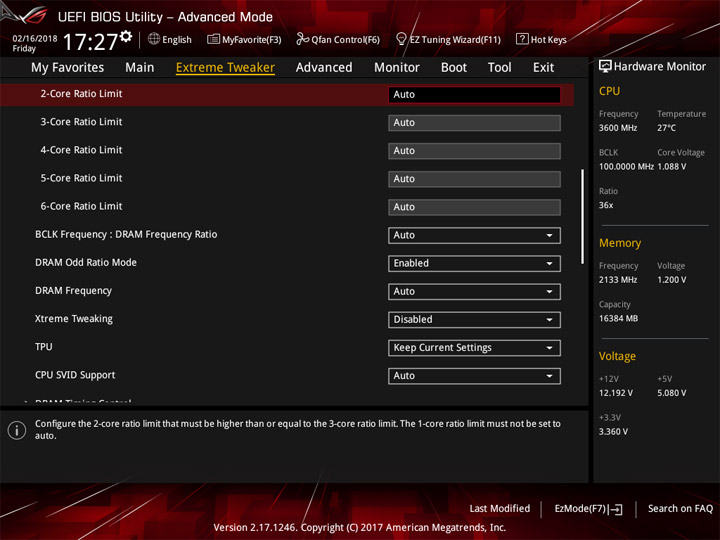Image resolution: width=720 pixels, height=540 pixels.
Task: Go to the Advanced tab
Action: coord(324,68)
